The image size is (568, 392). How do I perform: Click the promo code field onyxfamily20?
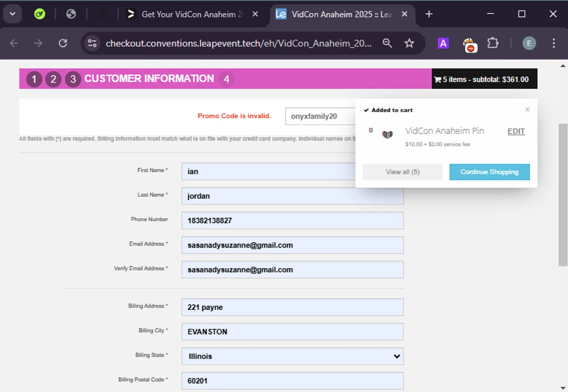click(x=320, y=116)
